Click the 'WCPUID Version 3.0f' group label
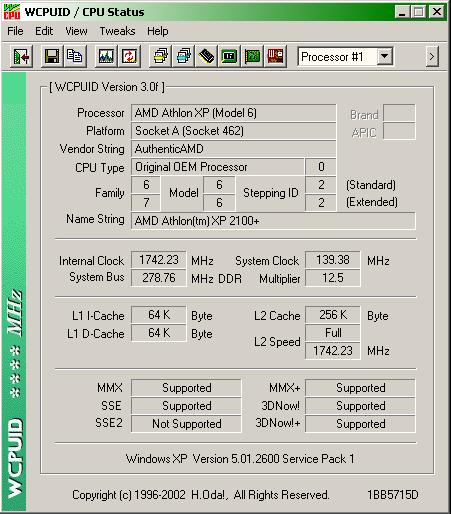 tap(107, 87)
